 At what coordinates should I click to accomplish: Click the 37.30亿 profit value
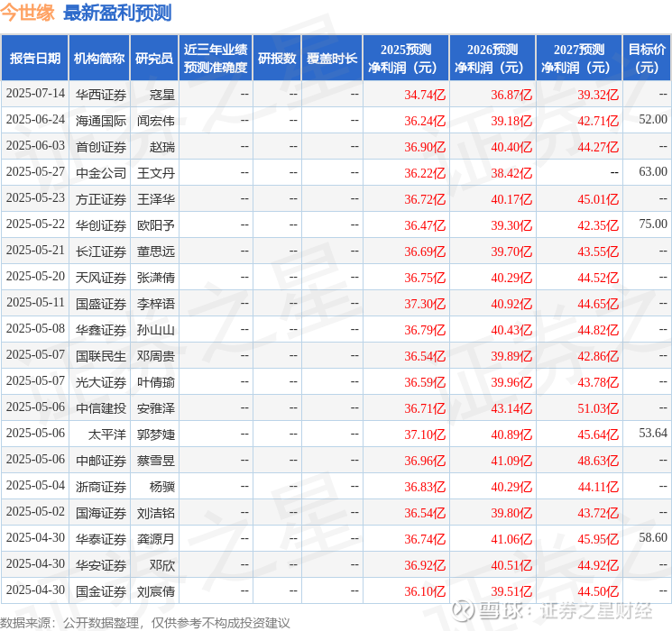point(425,304)
